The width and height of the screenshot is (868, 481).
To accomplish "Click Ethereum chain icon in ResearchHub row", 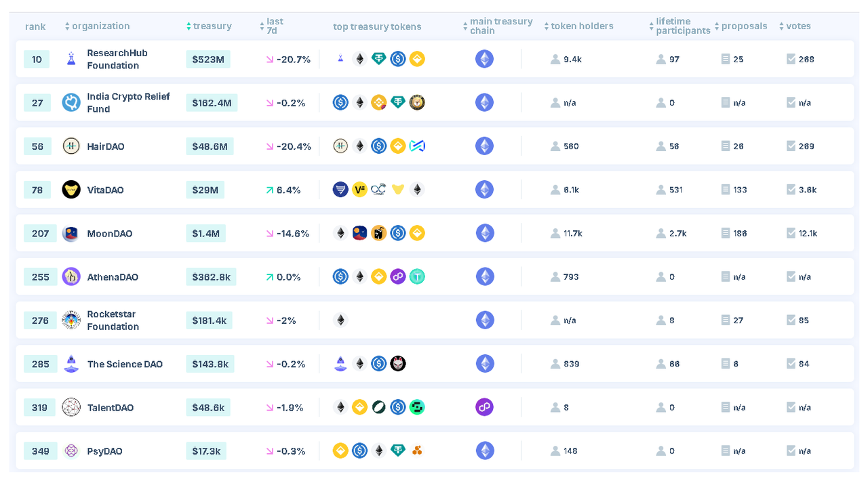I will coord(484,59).
